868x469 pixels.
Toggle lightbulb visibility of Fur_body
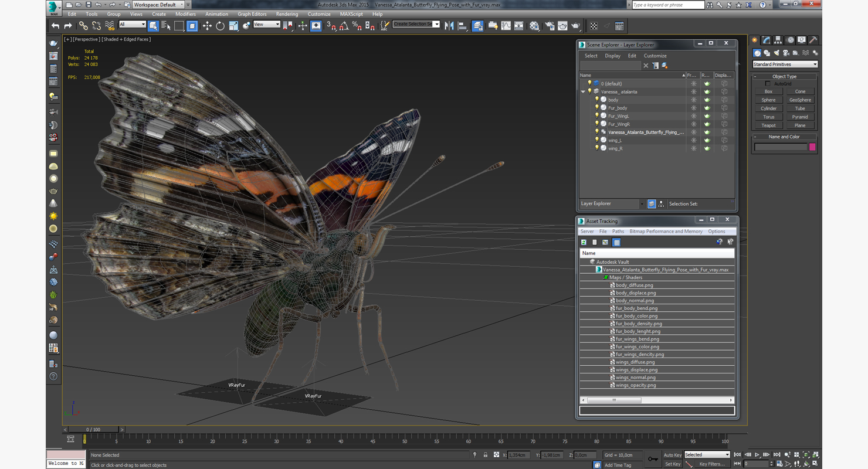click(597, 108)
